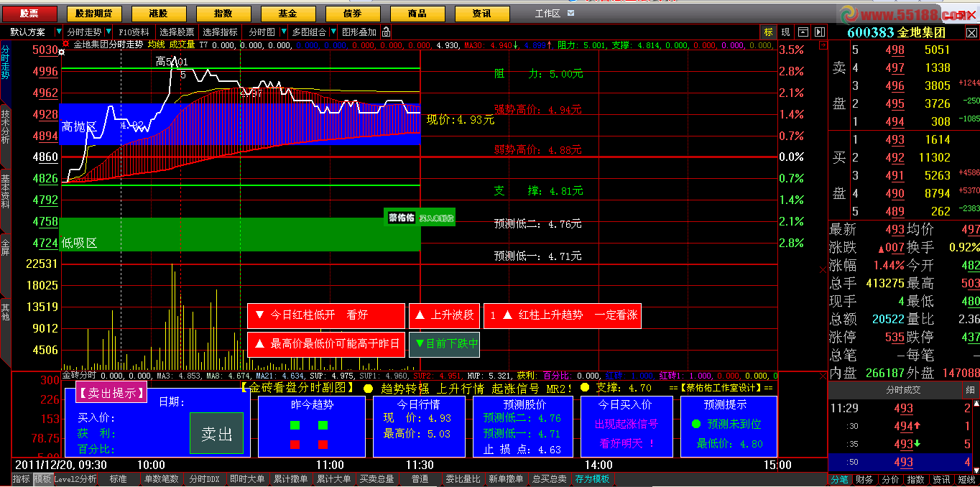Click the 今日红柱低开 看好 signal box
Image resolution: width=980 pixels, height=487 pixels.
pyautogui.click(x=326, y=315)
